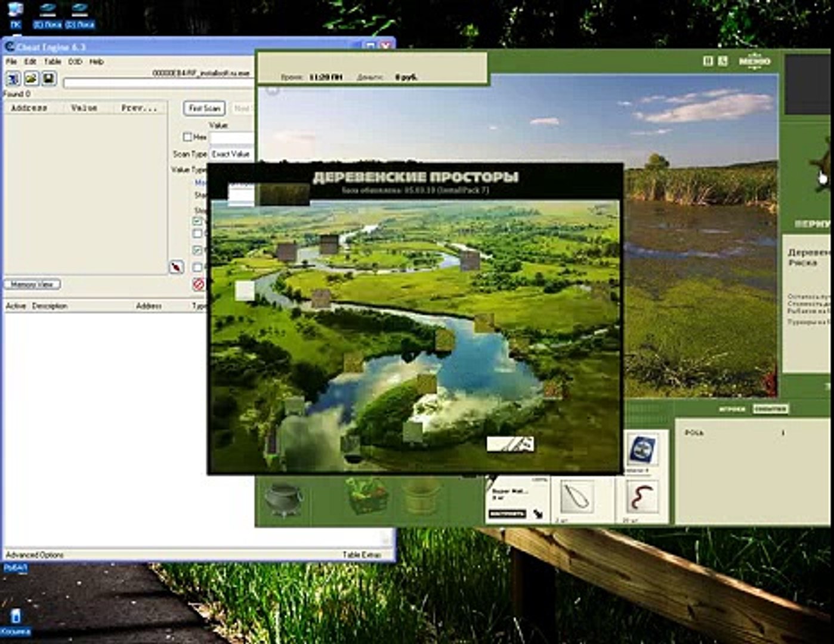Click the Table Extras label
The height and width of the screenshot is (644, 834).
362,555
